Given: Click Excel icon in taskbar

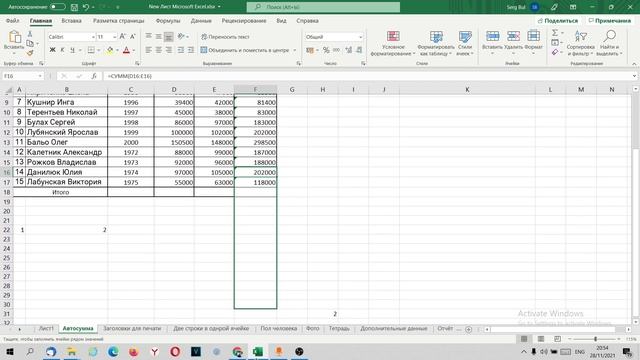Looking at the screenshot, I should pyautogui.click(x=258, y=351).
